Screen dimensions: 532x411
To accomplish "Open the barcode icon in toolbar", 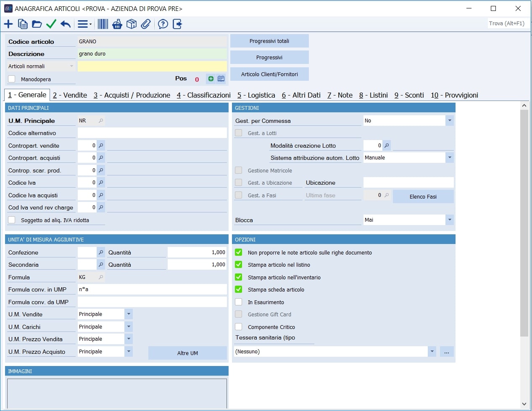I will (103, 24).
